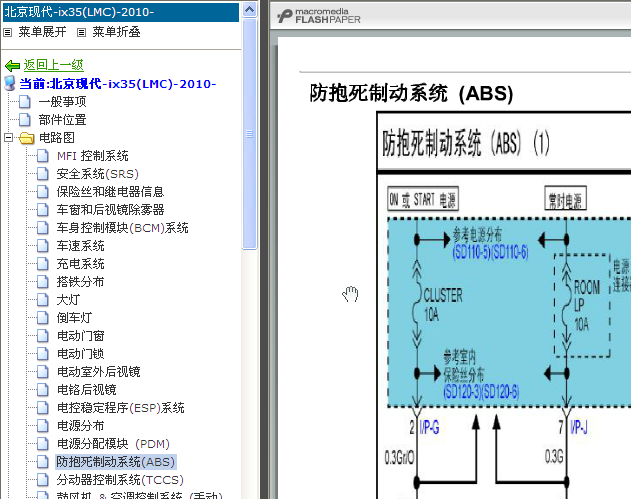Click page icon next to 安全系统(SRS)
Screen dimensions: 631x499
click(x=43, y=174)
